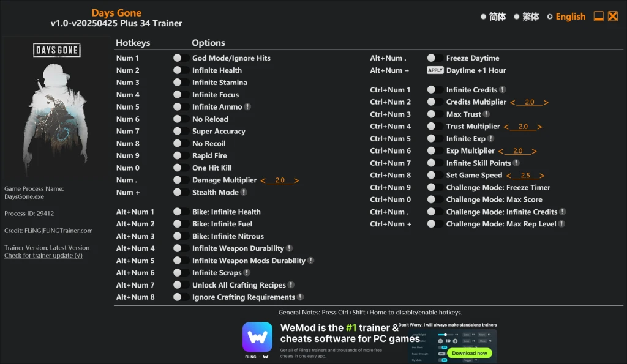Click info icon next to Infinite Weapon Mods Durability
This screenshot has height=364, width=627.
pos(310,261)
